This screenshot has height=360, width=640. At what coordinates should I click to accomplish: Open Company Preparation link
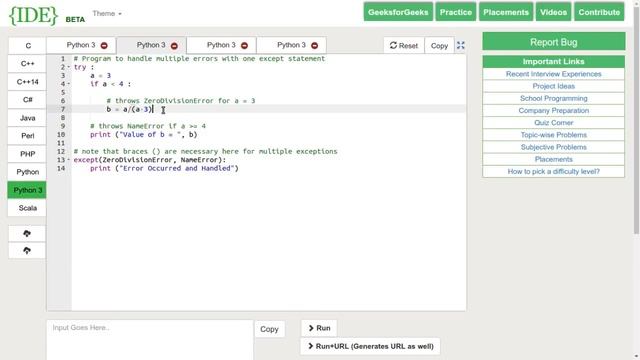553,111
